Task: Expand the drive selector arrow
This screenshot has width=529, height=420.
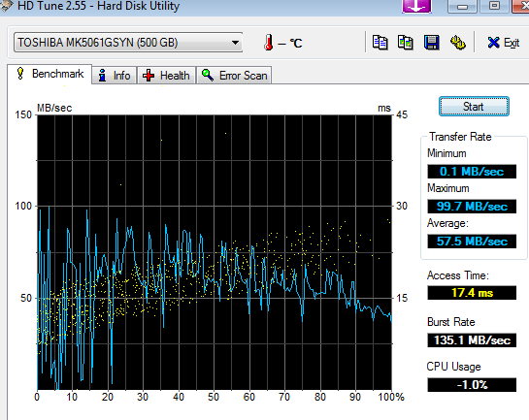Action: point(235,43)
